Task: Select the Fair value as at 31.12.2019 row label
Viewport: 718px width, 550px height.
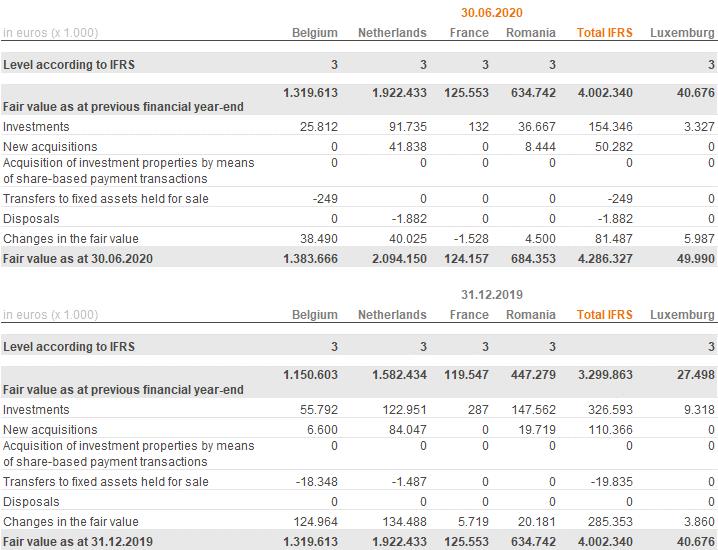Action: pyautogui.click(x=78, y=542)
